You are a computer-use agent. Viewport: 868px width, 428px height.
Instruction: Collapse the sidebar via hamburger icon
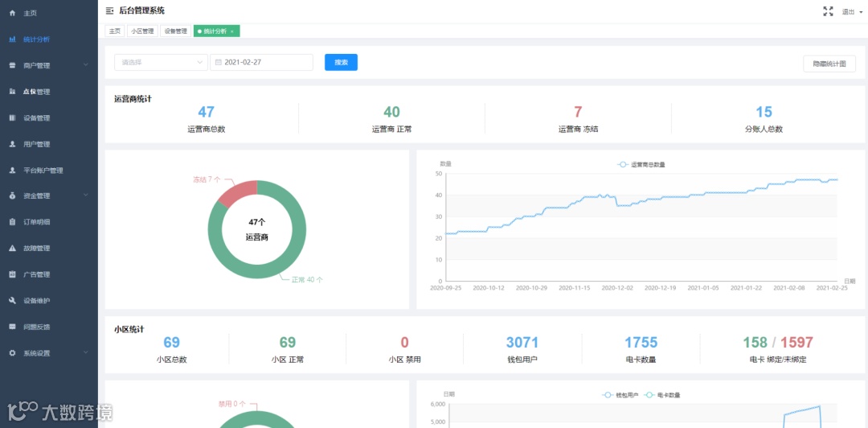pyautogui.click(x=109, y=10)
